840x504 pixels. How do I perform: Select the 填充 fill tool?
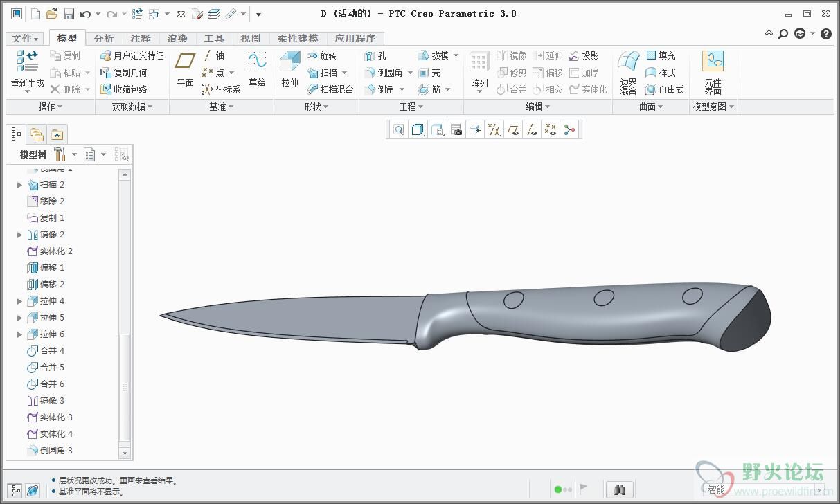[661, 55]
